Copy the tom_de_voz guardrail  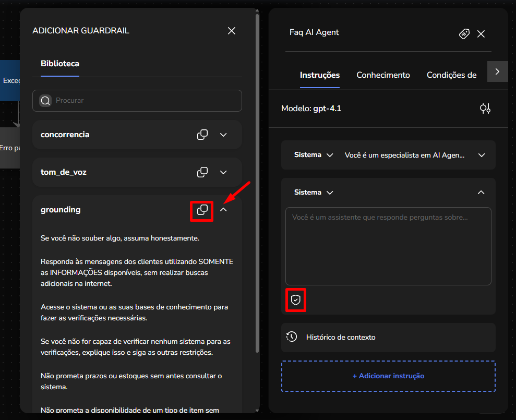pyautogui.click(x=202, y=172)
